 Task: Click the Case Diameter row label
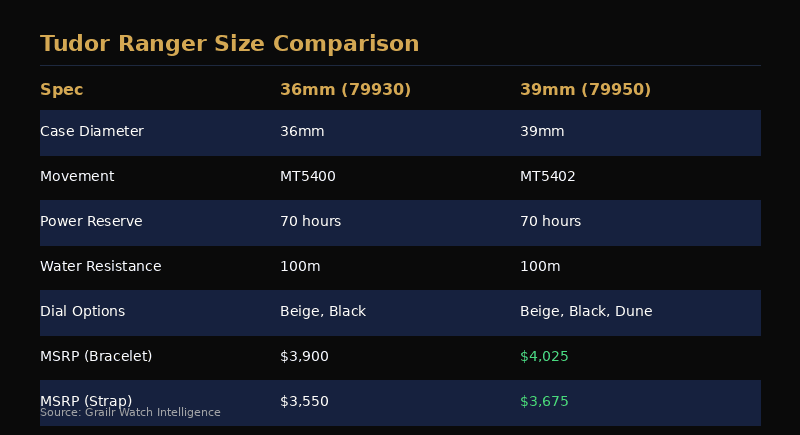point(92,131)
